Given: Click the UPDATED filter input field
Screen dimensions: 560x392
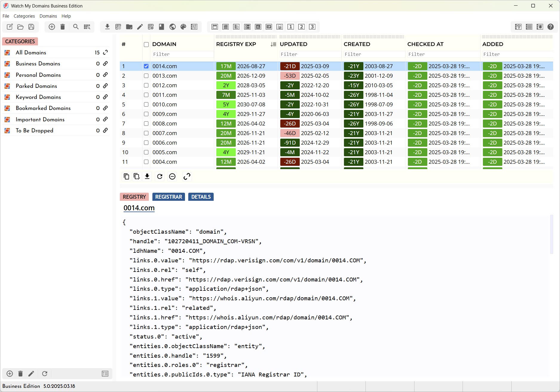Looking at the screenshot, I should (310, 54).
